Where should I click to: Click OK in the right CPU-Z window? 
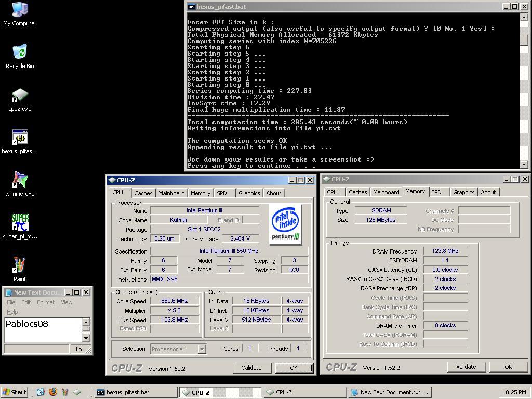pyautogui.click(x=508, y=367)
